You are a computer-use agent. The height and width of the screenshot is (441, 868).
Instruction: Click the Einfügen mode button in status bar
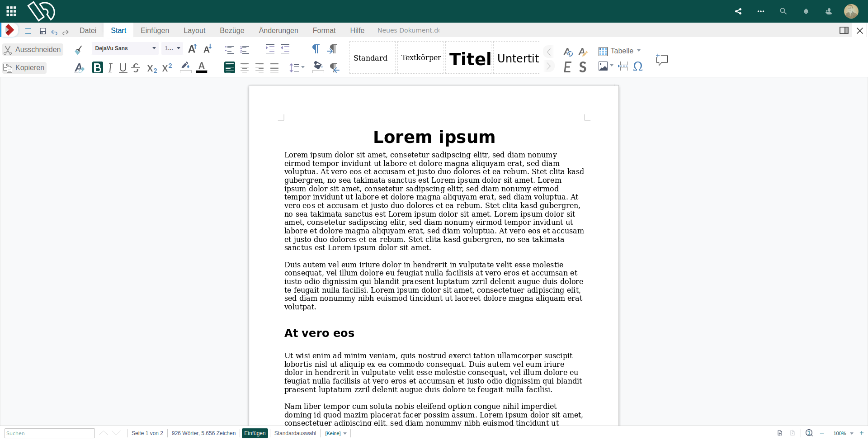(x=255, y=433)
